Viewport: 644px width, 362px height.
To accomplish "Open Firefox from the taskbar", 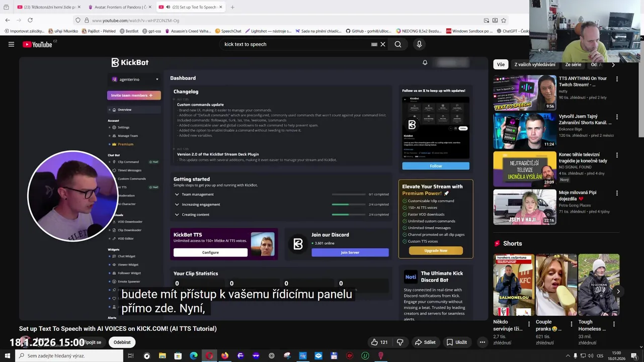I will pos(225,356).
